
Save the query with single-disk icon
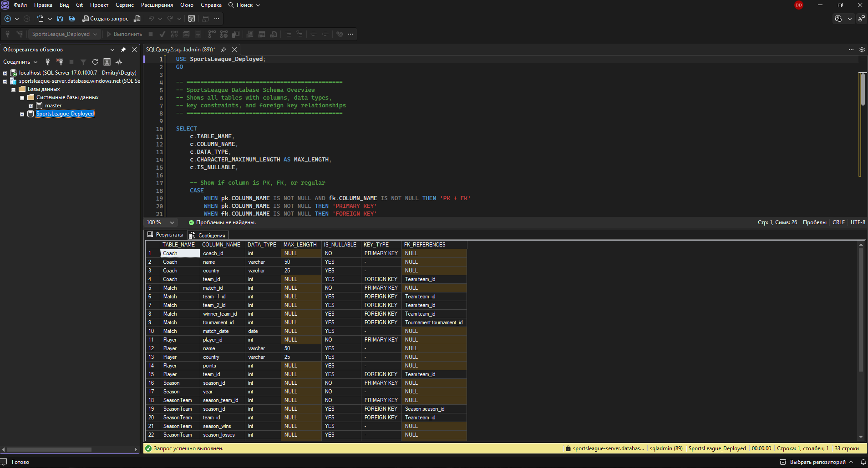(60, 19)
